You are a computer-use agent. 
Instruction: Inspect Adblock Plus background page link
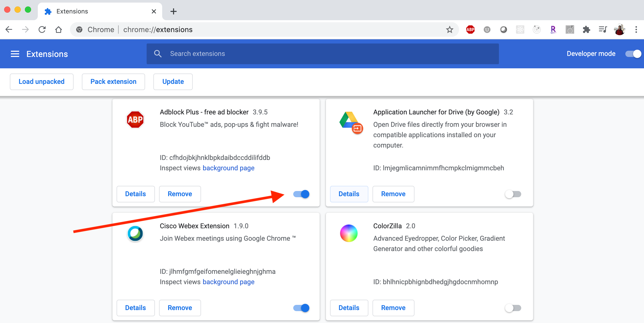click(228, 168)
